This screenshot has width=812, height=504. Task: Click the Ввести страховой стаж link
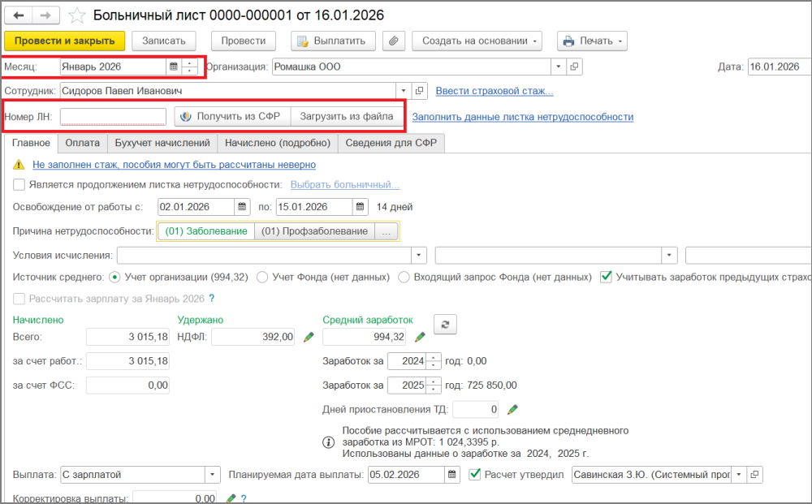tap(494, 91)
